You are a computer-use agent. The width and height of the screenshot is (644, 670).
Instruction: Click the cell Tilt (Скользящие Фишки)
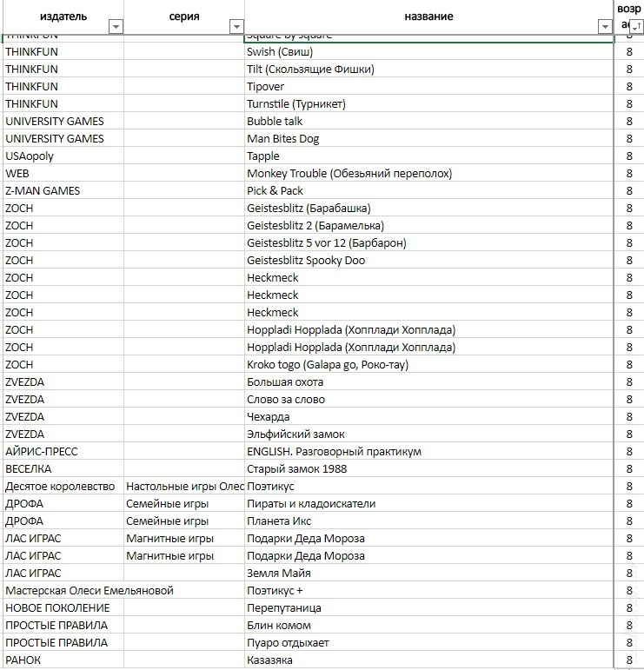[429, 70]
